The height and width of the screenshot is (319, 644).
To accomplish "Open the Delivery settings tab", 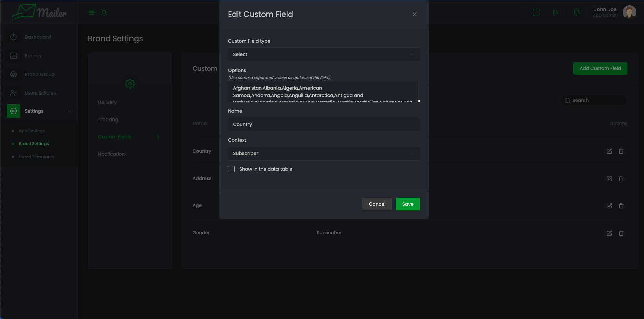I will [107, 102].
